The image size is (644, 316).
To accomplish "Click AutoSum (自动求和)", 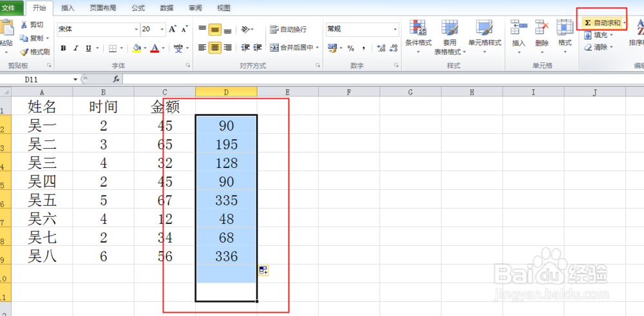I will pos(602,23).
